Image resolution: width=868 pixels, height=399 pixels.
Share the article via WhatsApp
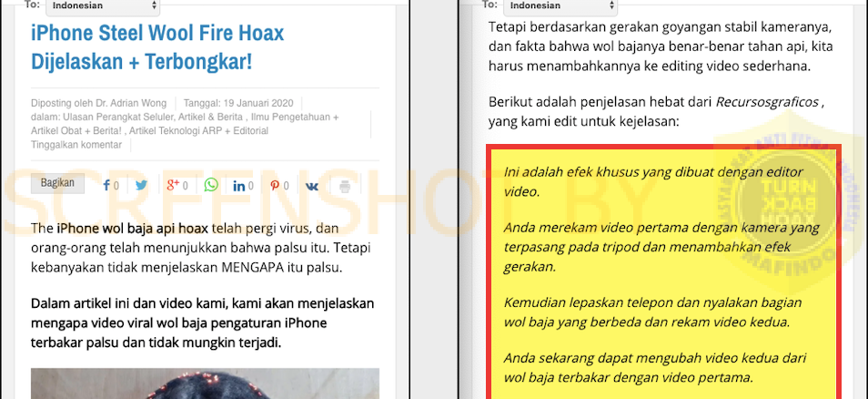point(211,185)
